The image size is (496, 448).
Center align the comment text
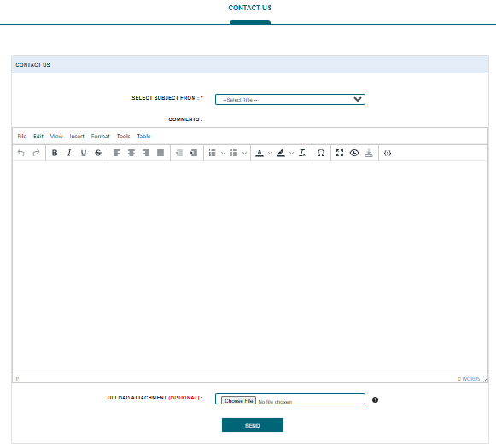click(x=131, y=153)
